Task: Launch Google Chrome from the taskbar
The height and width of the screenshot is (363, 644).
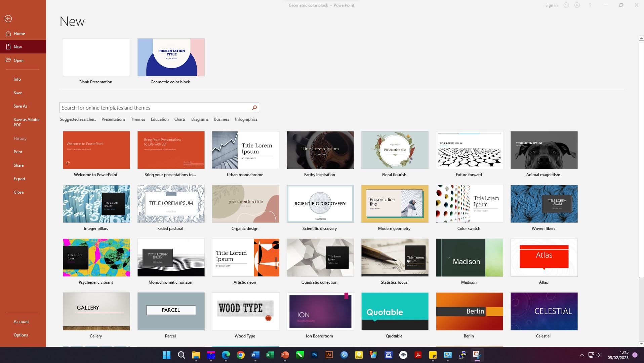Action: [240, 355]
